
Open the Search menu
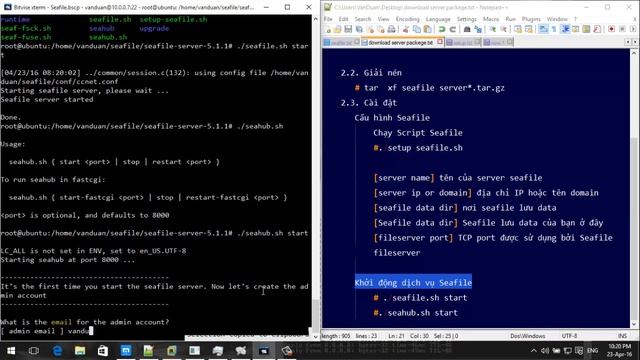[362, 19]
